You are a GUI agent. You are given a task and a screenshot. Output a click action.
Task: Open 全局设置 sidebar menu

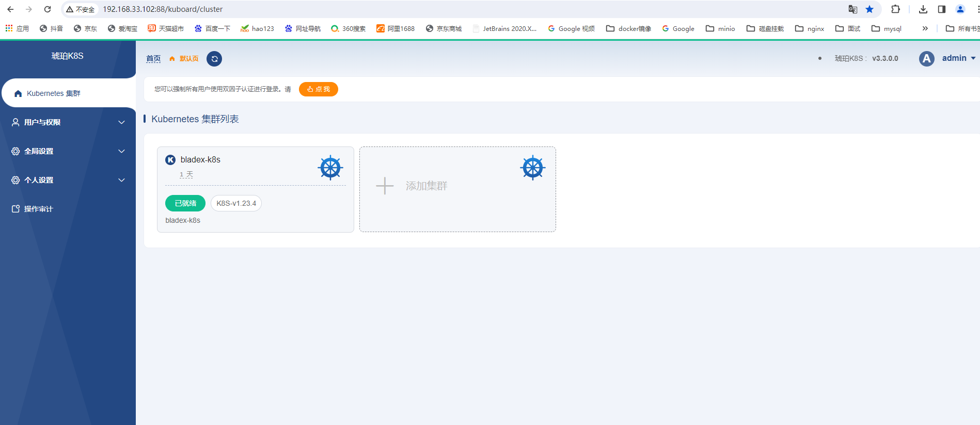pyautogui.click(x=68, y=151)
